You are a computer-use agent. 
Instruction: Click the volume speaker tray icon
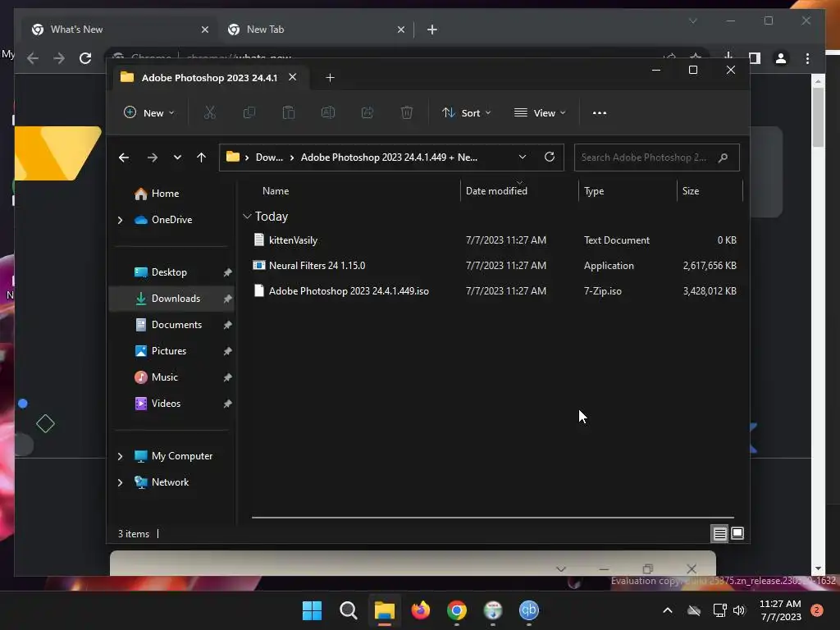pyautogui.click(x=739, y=610)
